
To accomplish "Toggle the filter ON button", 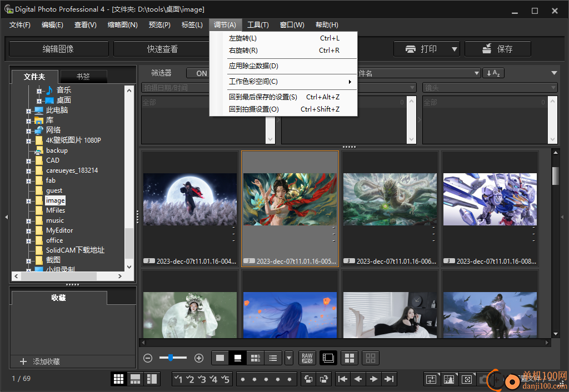I will [198, 73].
